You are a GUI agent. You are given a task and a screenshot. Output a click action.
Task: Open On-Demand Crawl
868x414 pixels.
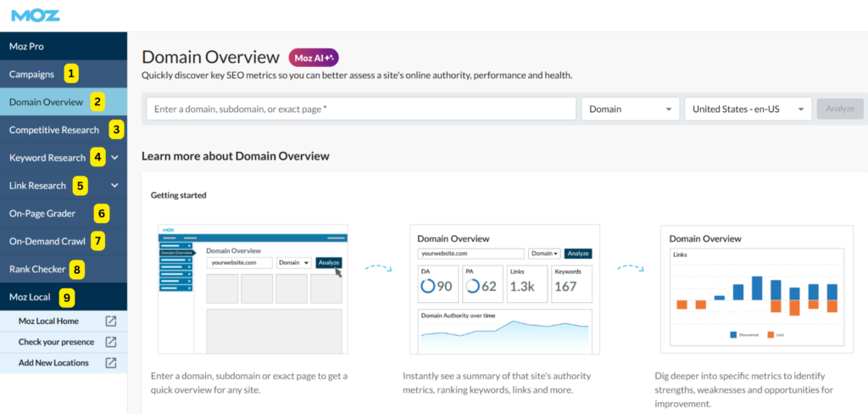pyautogui.click(x=64, y=241)
